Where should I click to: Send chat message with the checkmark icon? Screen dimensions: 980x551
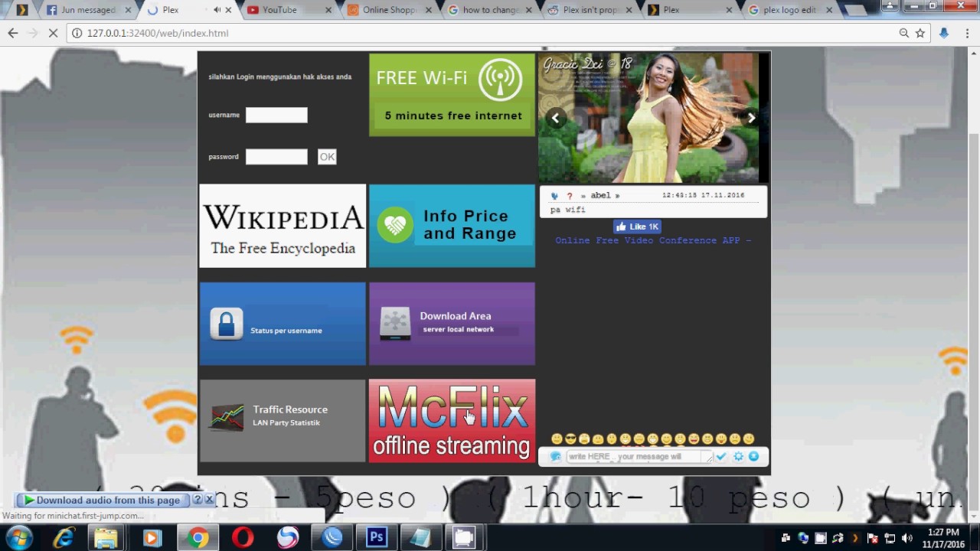tap(721, 457)
